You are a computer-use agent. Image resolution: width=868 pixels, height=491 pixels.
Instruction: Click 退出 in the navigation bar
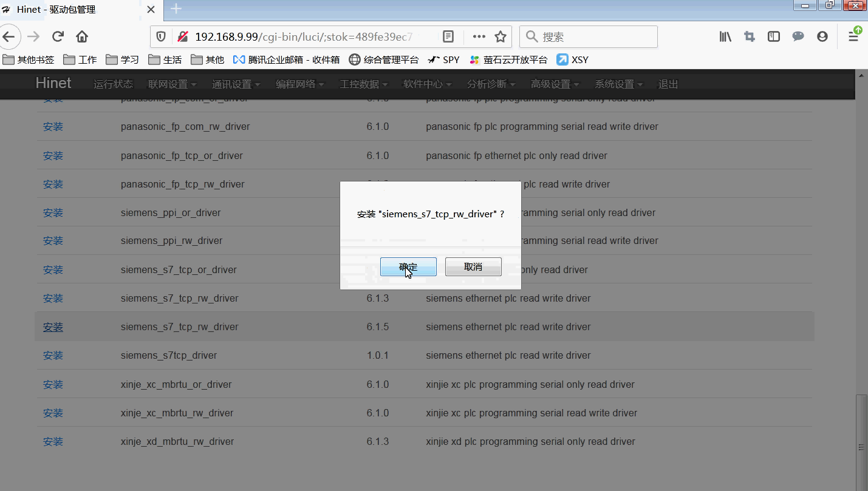pos(668,84)
